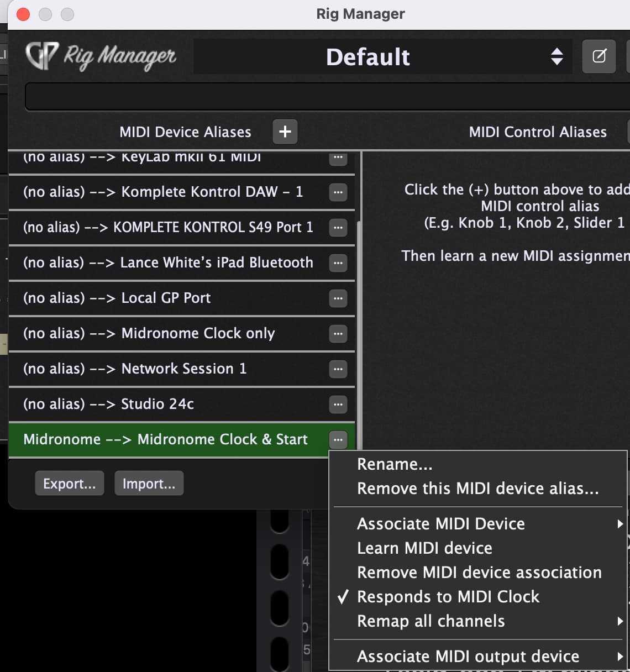
Task: Click the edit rig pencil icon
Action: click(x=599, y=56)
